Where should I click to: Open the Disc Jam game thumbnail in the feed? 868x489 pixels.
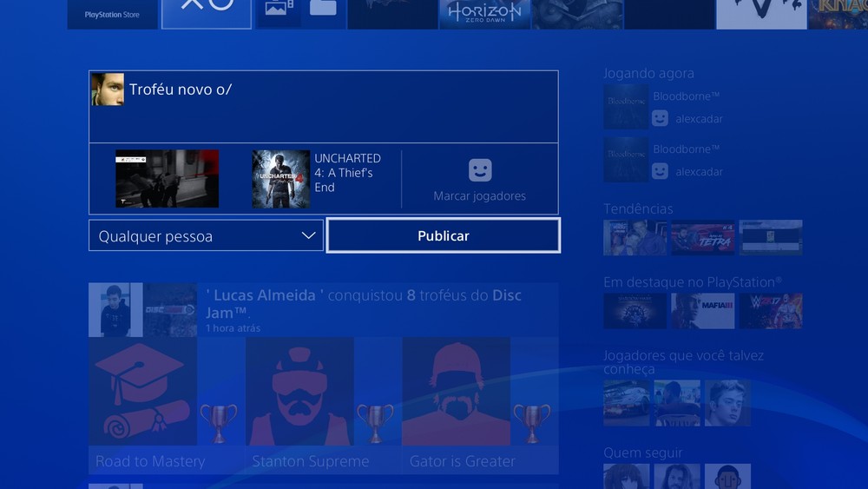[x=170, y=310]
